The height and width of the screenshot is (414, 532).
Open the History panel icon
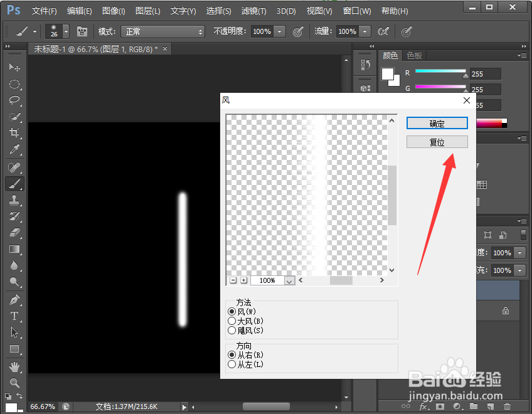coord(365,64)
